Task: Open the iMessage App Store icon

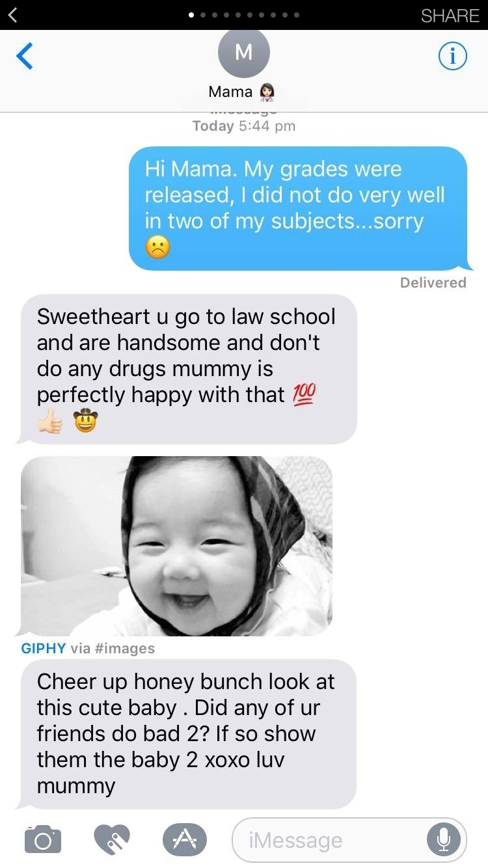Action: pyautogui.click(x=184, y=839)
